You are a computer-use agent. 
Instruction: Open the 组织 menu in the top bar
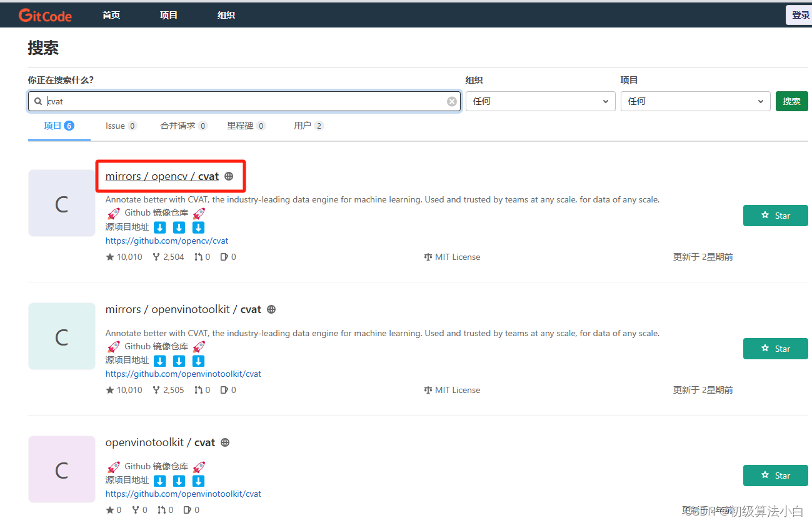pos(226,14)
